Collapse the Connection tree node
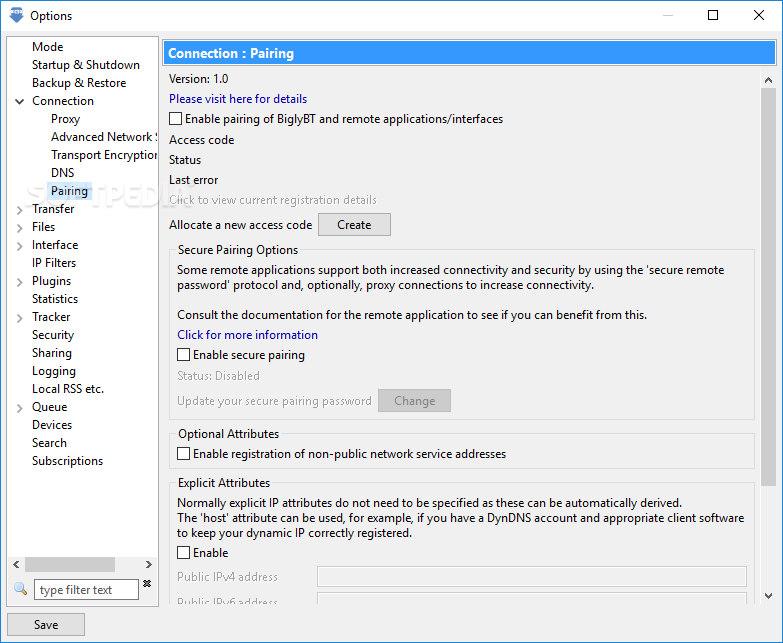Viewport: 783px width, 643px height. 19,101
